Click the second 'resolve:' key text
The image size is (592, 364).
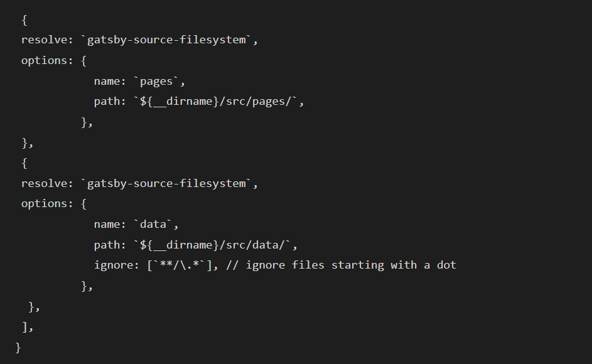pos(47,183)
